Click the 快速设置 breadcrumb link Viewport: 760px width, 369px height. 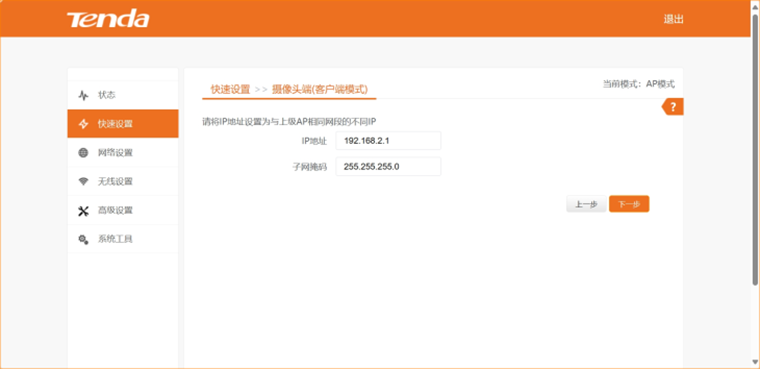pyautogui.click(x=230, y=89)
